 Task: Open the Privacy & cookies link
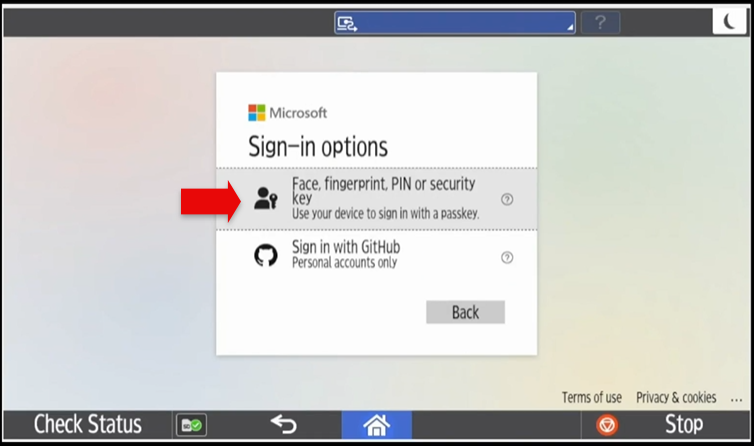pos(676,397)
